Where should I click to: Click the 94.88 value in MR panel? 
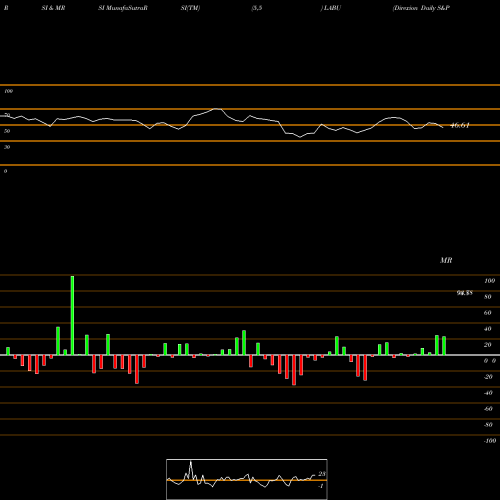click(x=465, y=293)
